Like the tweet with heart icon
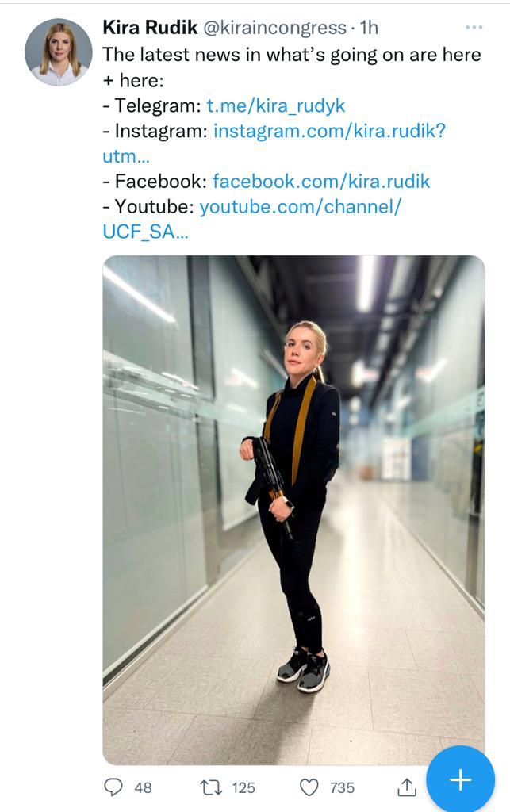The width and height of the screenshot is (510, 812). 309,787
